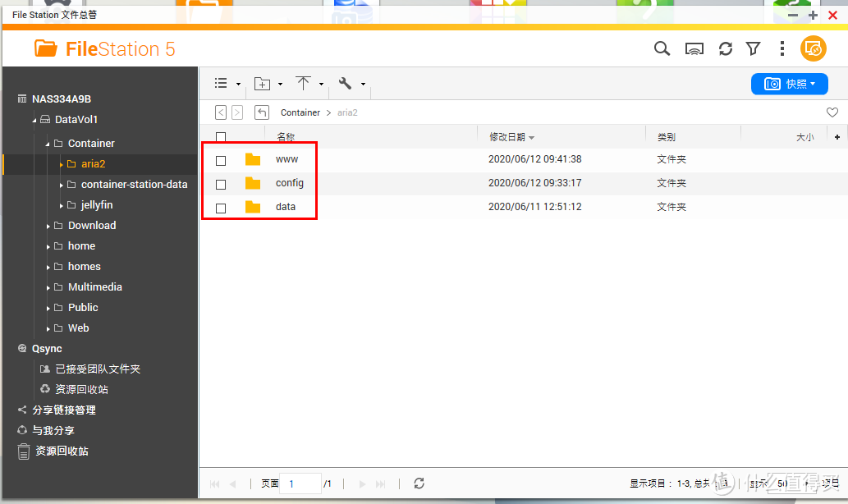Click the config folder icon
The width and height of the screenshot is (848, 504).
[253, 183]
